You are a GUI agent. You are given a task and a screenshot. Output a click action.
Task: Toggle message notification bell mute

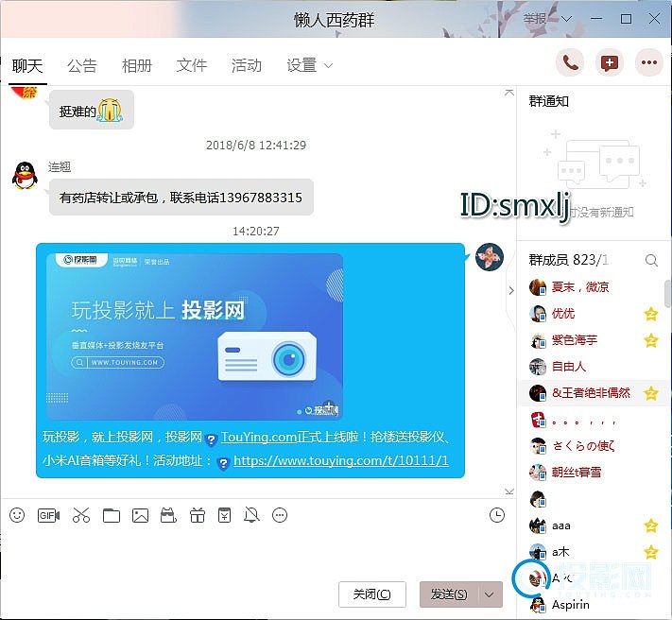point(251,515)
